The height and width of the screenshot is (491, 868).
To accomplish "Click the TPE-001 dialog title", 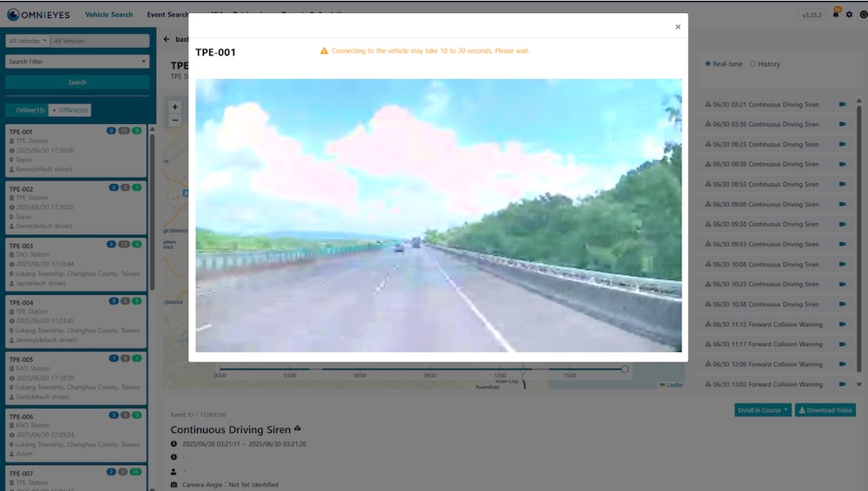I will pyautogui.click(x=215, y=52).
